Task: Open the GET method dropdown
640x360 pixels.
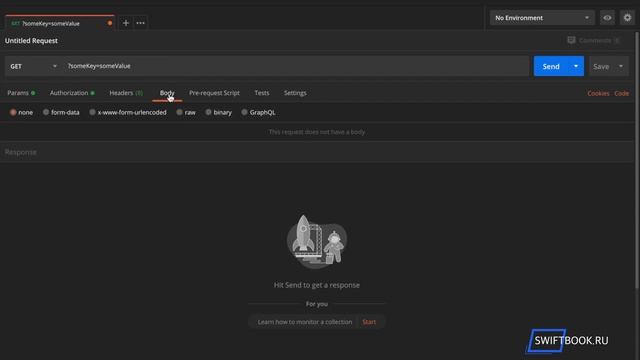Action: click(x=33, y=66)
